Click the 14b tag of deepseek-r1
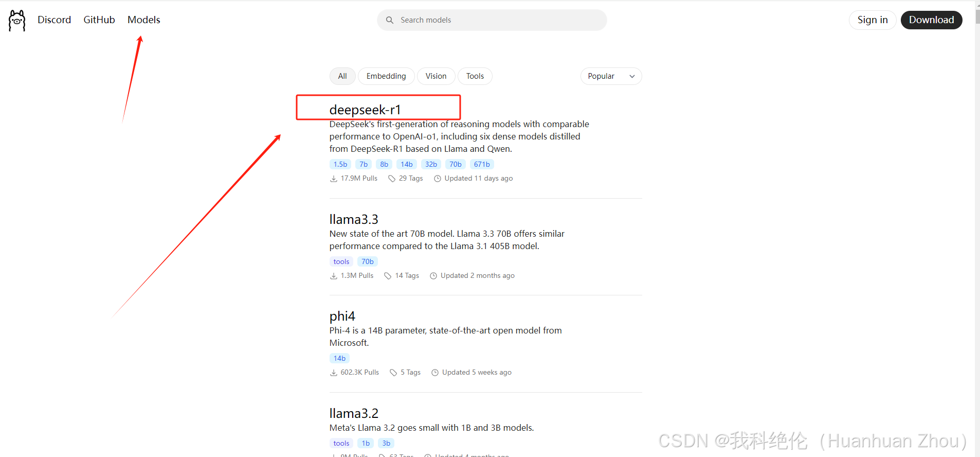980x457 pixels. (407, 164)
